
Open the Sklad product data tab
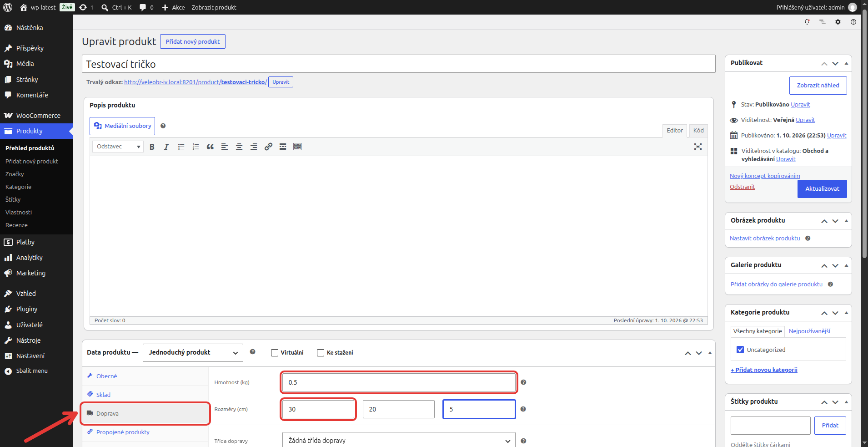(x=145, y=395)
